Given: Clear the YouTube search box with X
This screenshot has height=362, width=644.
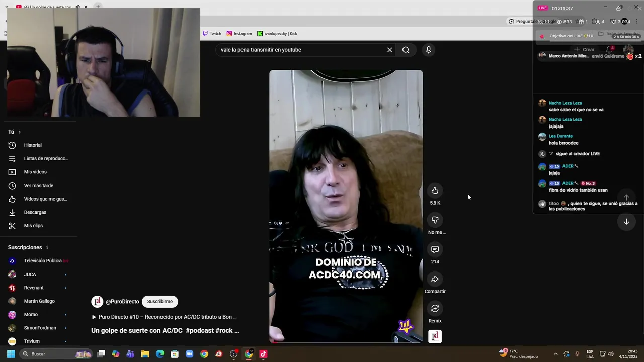Looking at the screenshot, I should (389, 50).
